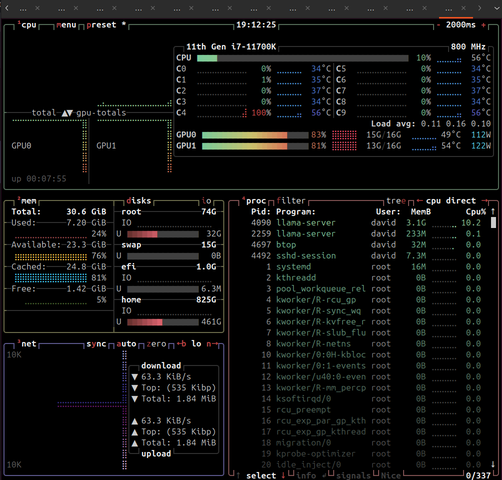Viewport: 502px width, 480px height.
Task: Click the Nice button
Action: point(391,475)
